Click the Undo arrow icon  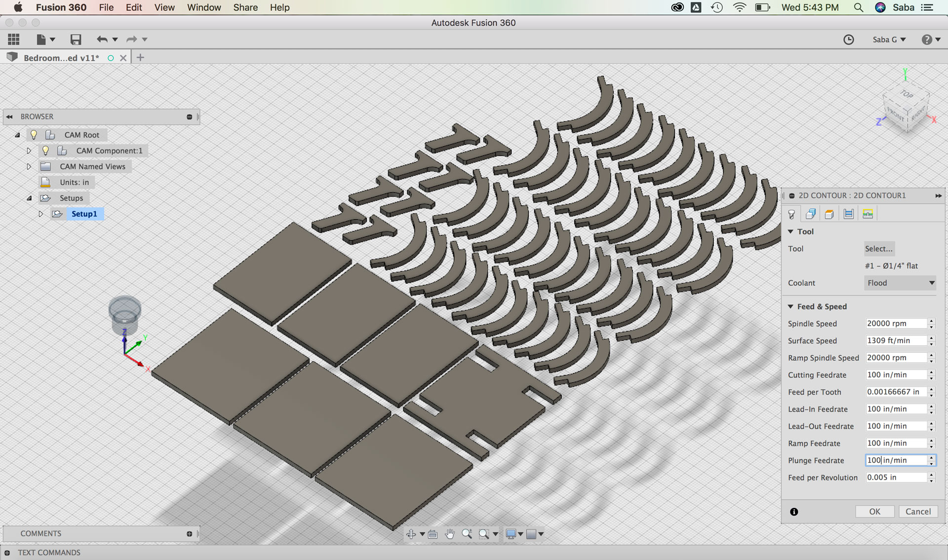(x=102, y=39)
